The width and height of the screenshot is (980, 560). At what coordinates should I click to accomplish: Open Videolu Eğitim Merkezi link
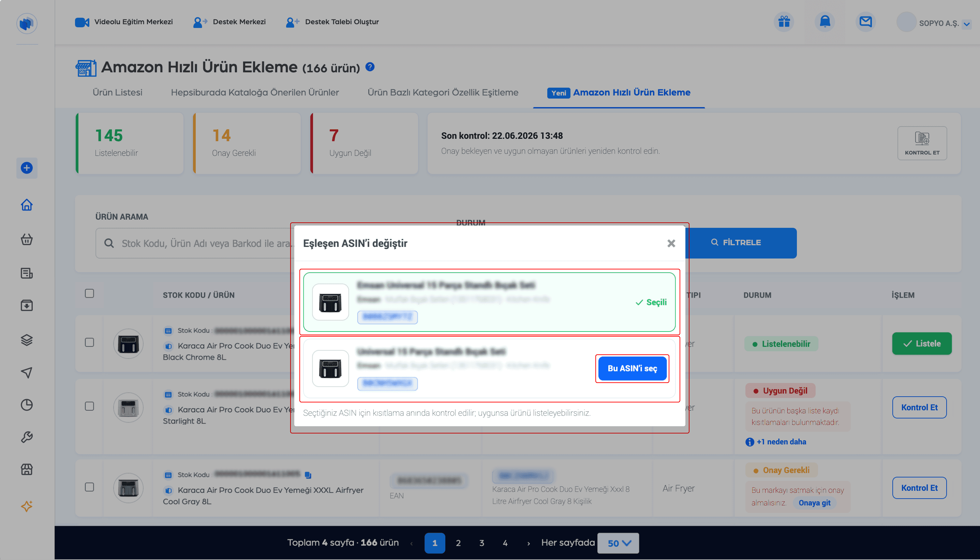click(133, 22)
